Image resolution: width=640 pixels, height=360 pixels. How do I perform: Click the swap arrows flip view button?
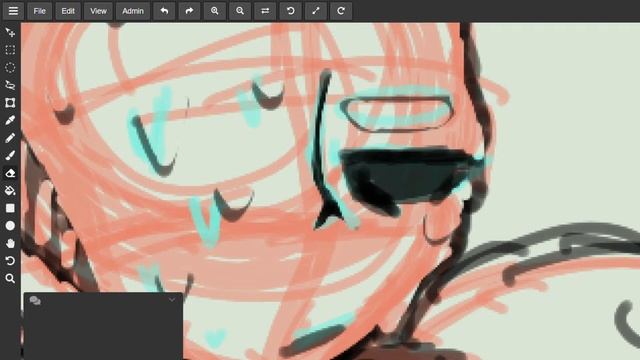coord(265,11)
